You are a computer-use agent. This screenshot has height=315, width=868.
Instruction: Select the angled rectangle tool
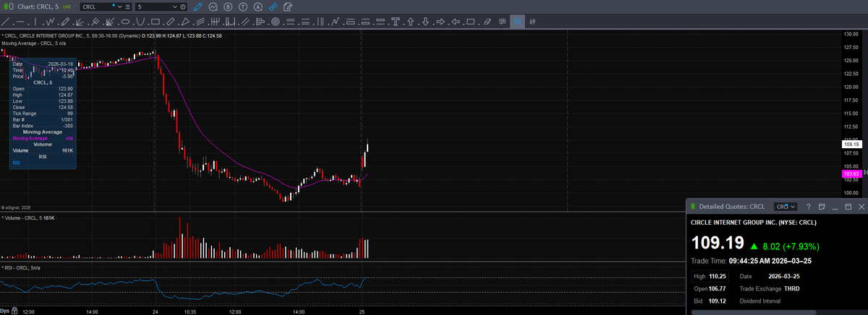pyautogui.click(x=170, y=22)
